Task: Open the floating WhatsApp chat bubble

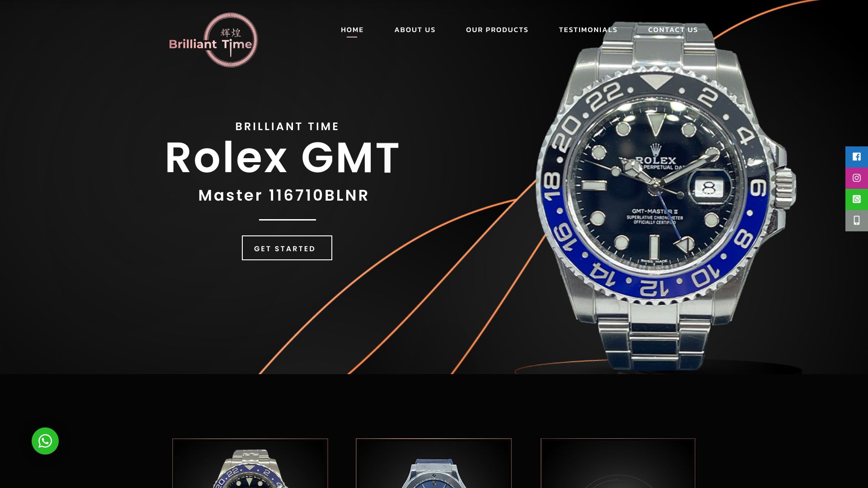Action: tap(45, 441)
